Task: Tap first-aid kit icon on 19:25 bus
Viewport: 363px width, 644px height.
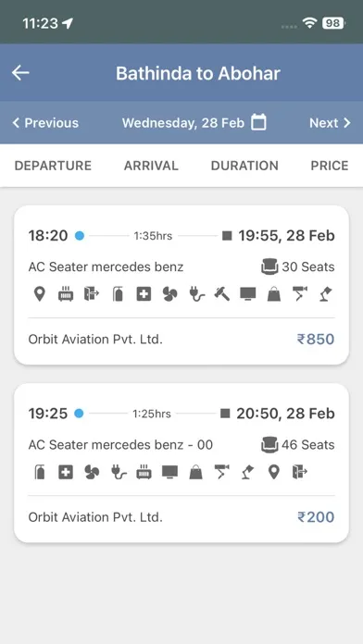Action: [66, 472]
